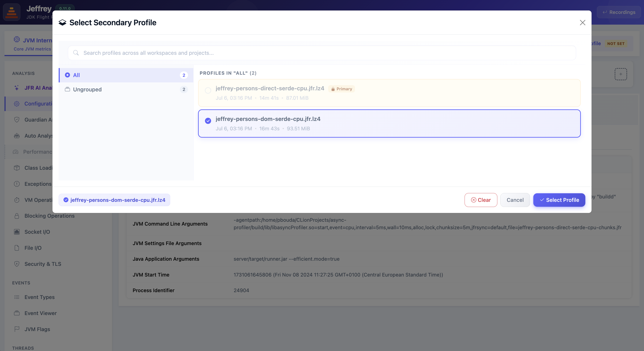
Task: Click the version 0.11.0 badge
Action: pyautogui.click(x=65, y=8)
